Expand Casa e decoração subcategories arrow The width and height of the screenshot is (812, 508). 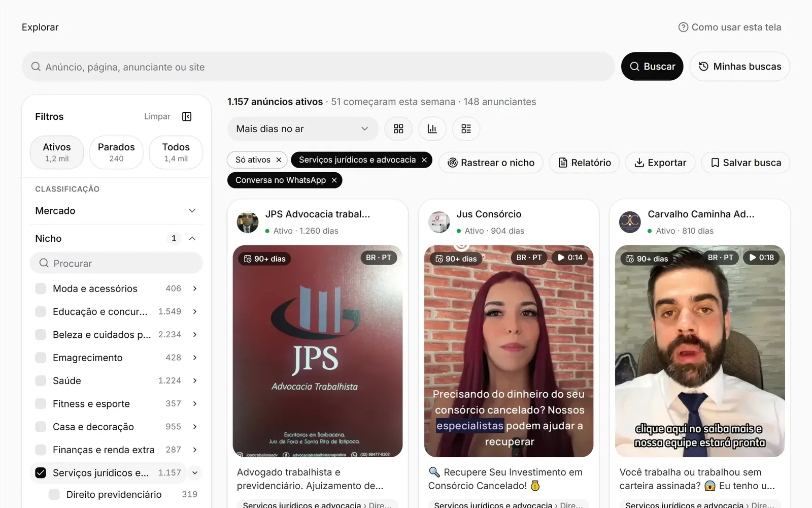tap(195, 427)
